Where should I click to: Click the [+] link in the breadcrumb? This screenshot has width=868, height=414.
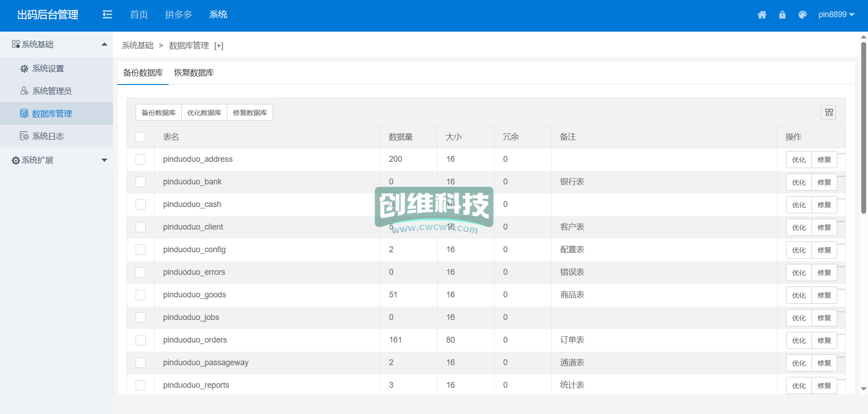point(219,46)
